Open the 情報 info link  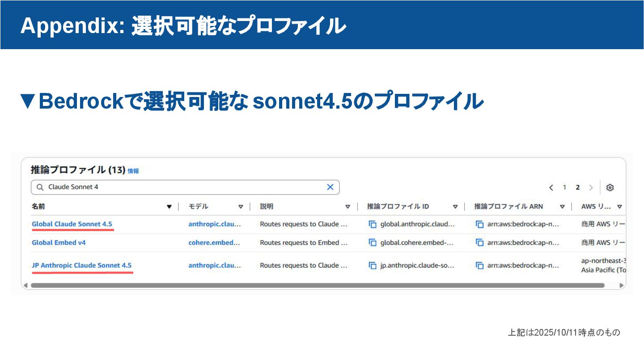[x=133, y=171]
